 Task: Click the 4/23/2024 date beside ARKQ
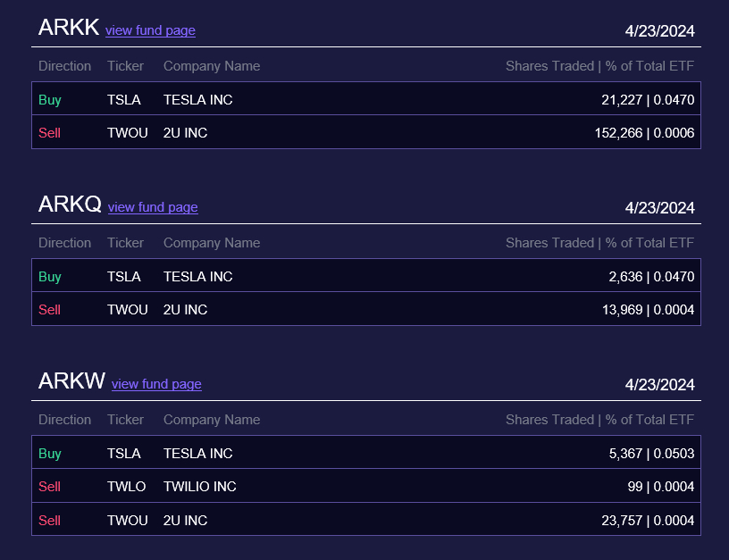(659, 208)
